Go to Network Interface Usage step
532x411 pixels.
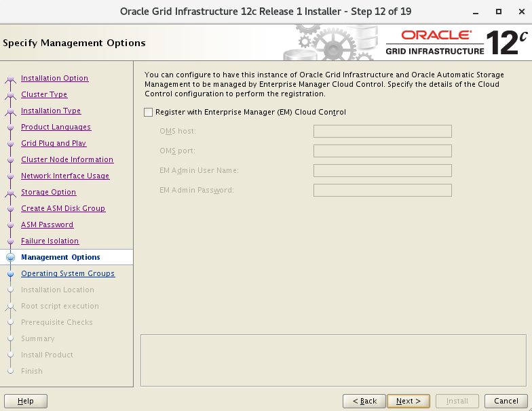65,176
